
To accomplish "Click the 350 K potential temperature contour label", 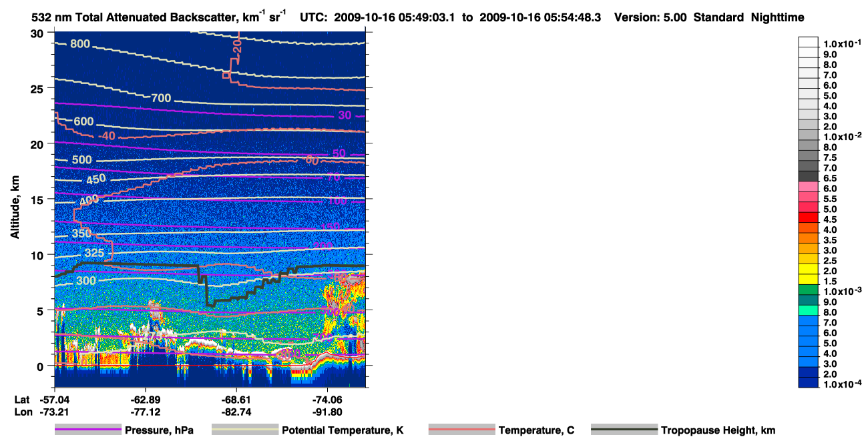I will coord(81,234).
